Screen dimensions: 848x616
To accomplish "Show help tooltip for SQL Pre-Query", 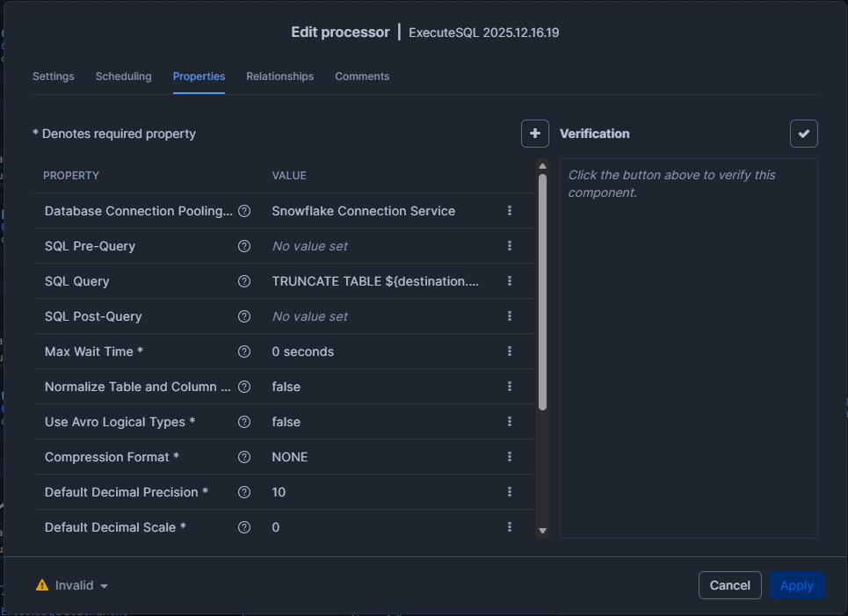I will 244,246.
